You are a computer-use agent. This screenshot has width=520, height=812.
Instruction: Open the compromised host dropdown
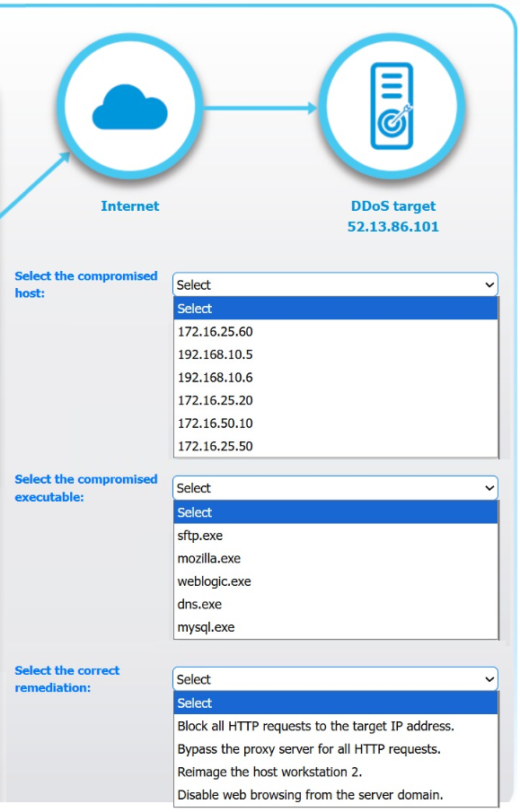(335, 284)
